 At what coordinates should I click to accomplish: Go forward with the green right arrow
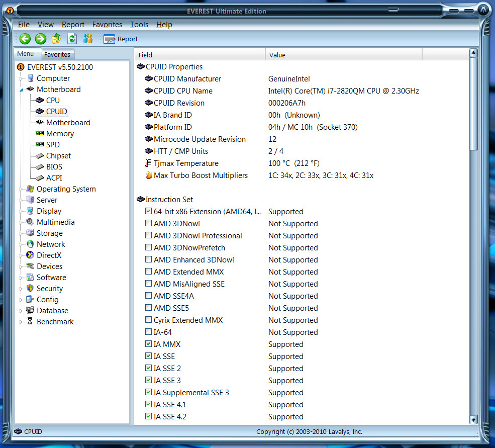[x=40, y=39]
